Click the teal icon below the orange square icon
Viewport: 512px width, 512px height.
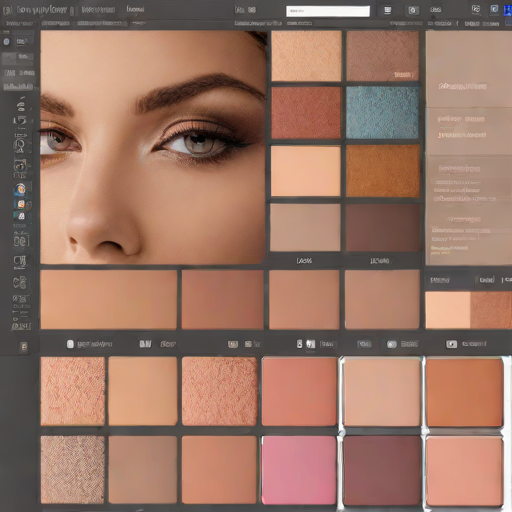tap(21, 216)
